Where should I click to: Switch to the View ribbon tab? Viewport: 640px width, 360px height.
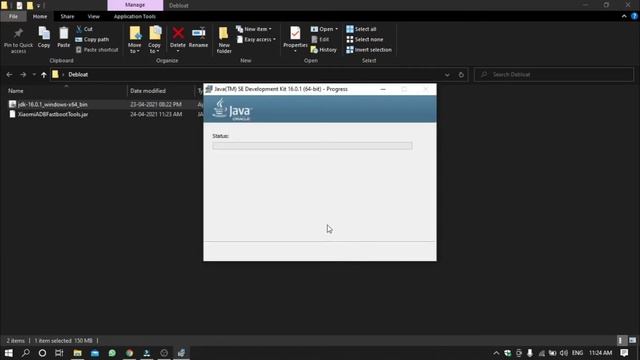(x=93, y=16)
